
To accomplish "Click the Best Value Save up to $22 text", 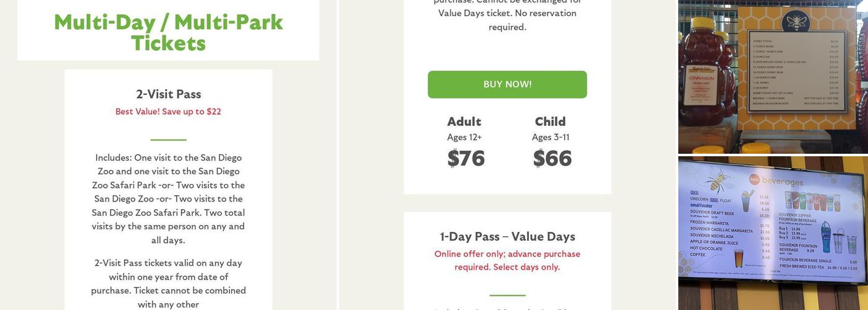I will point(168,112).
